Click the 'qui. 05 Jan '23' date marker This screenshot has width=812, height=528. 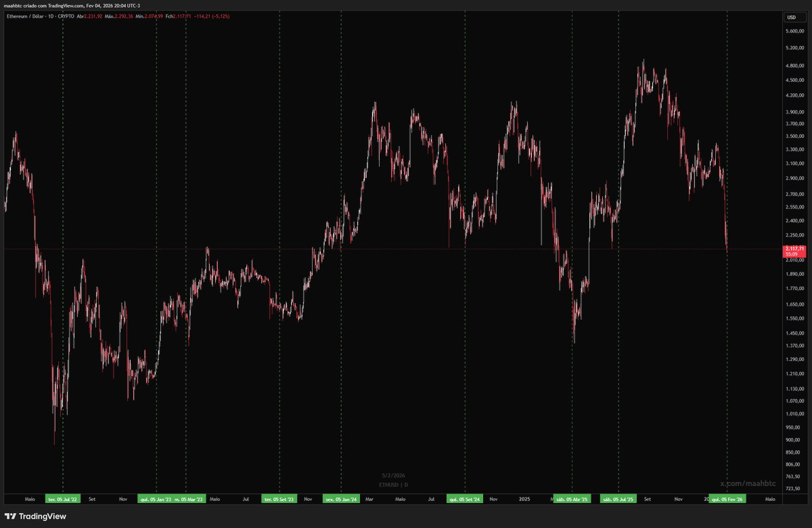click(156, 499)
